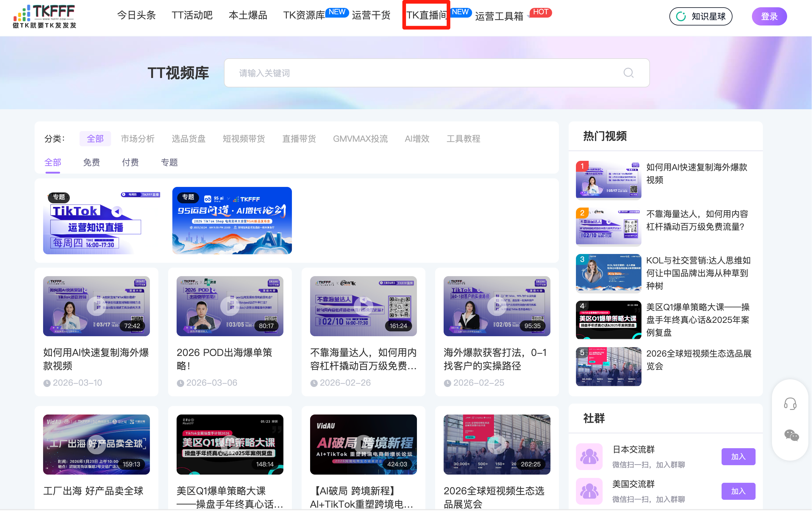Join the 日本交流群 with 加入 button
812x511 pixels.
738,456
